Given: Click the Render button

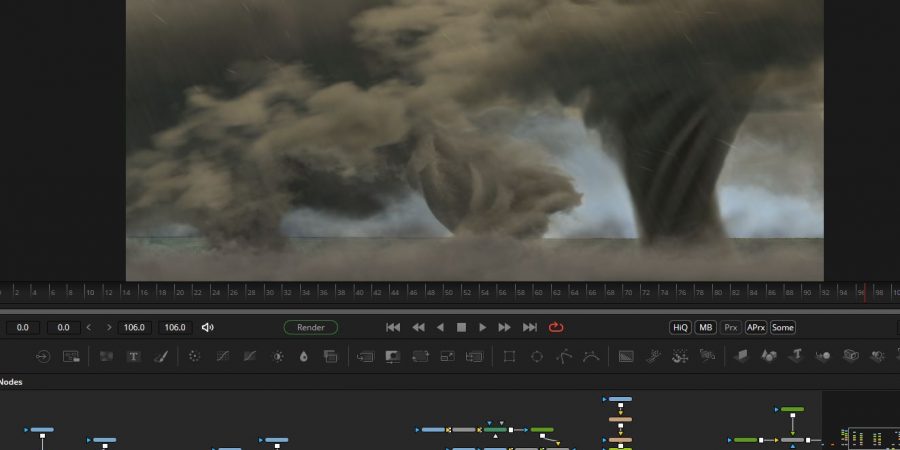Looking at the screenshot, I should point(311,327).
